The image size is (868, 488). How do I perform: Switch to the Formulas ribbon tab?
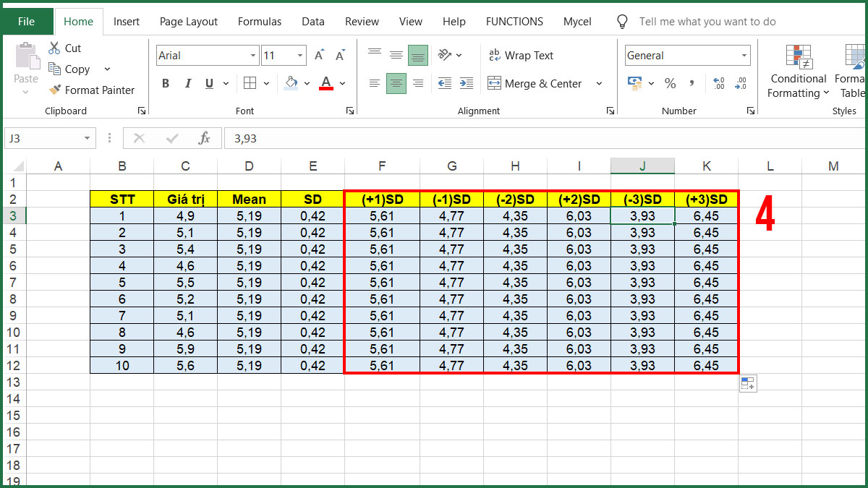pyautogui.click(x=259, y=21)
